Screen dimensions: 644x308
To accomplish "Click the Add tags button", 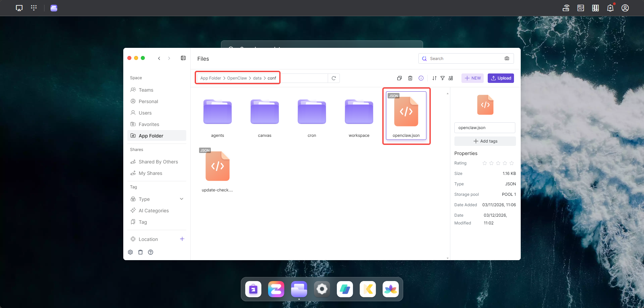I will (485, 141).
